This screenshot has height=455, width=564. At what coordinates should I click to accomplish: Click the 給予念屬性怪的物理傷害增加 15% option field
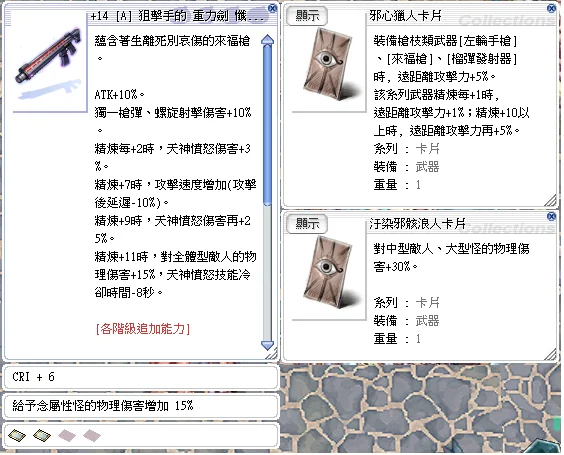(x=141, y=406)
